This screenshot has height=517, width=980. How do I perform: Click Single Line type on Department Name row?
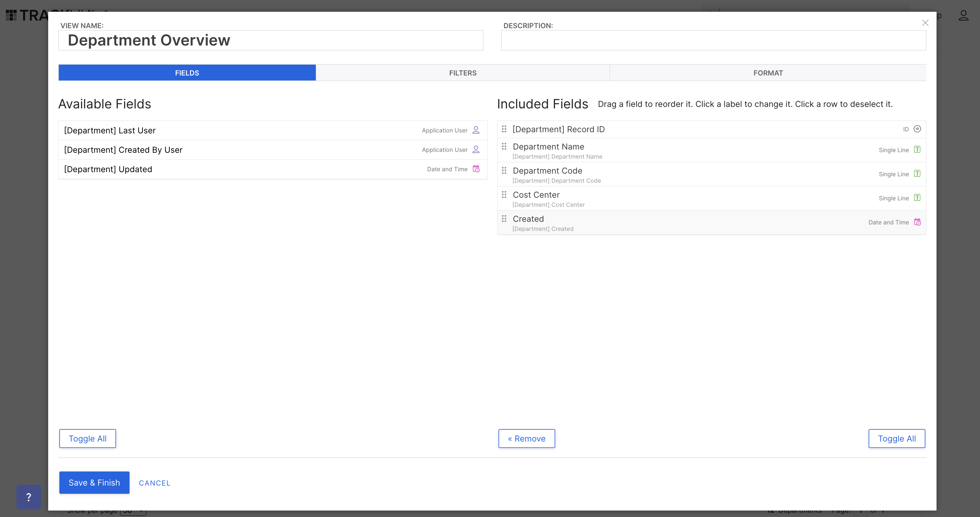click(894, 150)
